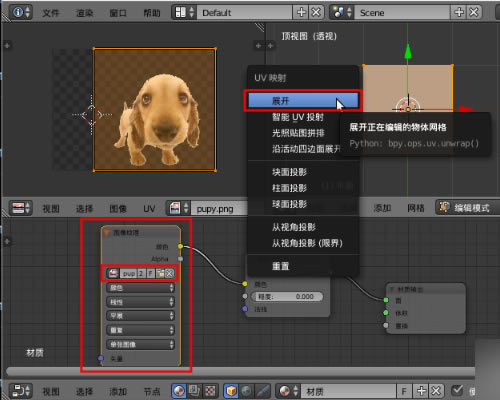Click the pup image name in node
500x400 pixels.
coord(129,273)
